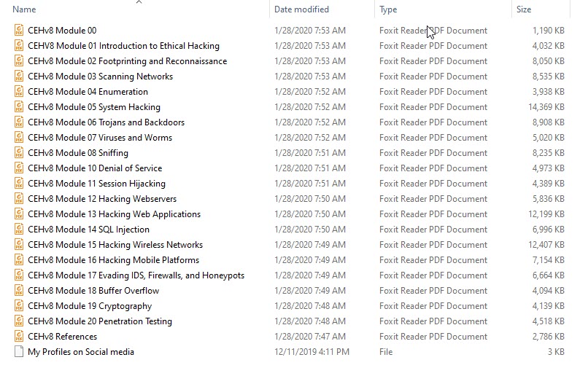This screenshot has width=588, height=368.
Task: Sort files by the Name column header
Action: pyautogui.click(x=24, y=9)
